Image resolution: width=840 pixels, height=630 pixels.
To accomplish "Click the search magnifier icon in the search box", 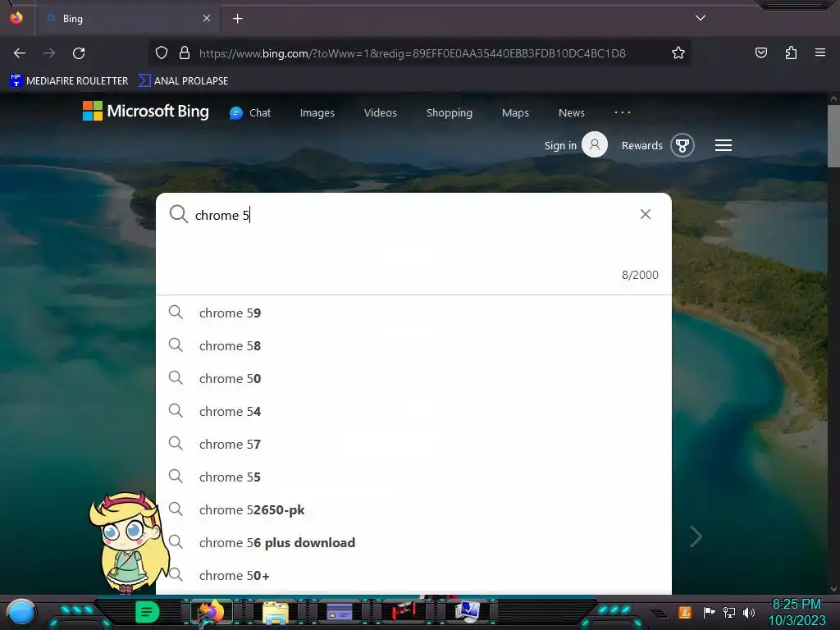I will point(178,214).
